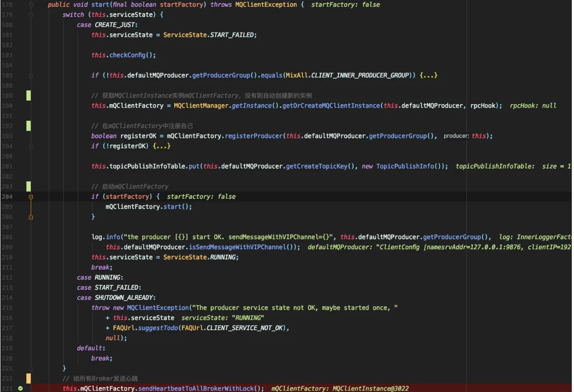Collapse the if startFactory fold on line 204
Screen dimensions: 574x392
coord(31,197)
